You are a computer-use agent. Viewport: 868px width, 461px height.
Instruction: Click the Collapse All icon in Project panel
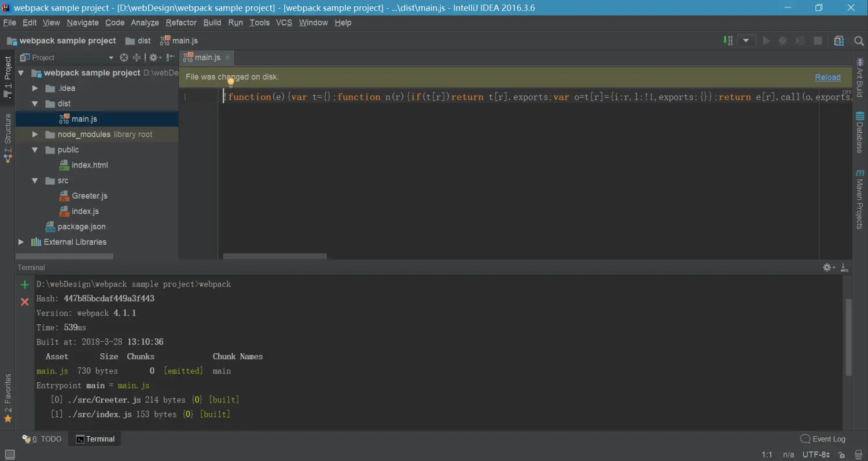click(x=137, y=57)
